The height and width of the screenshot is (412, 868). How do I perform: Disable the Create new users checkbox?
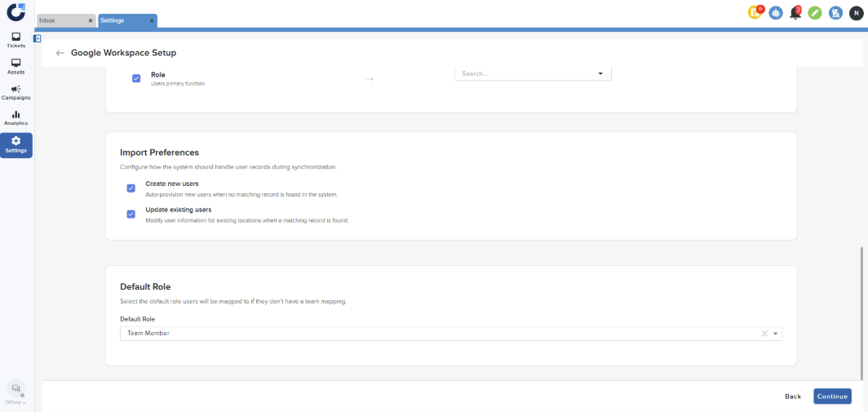pyautogui.click(x=131, y=188)
